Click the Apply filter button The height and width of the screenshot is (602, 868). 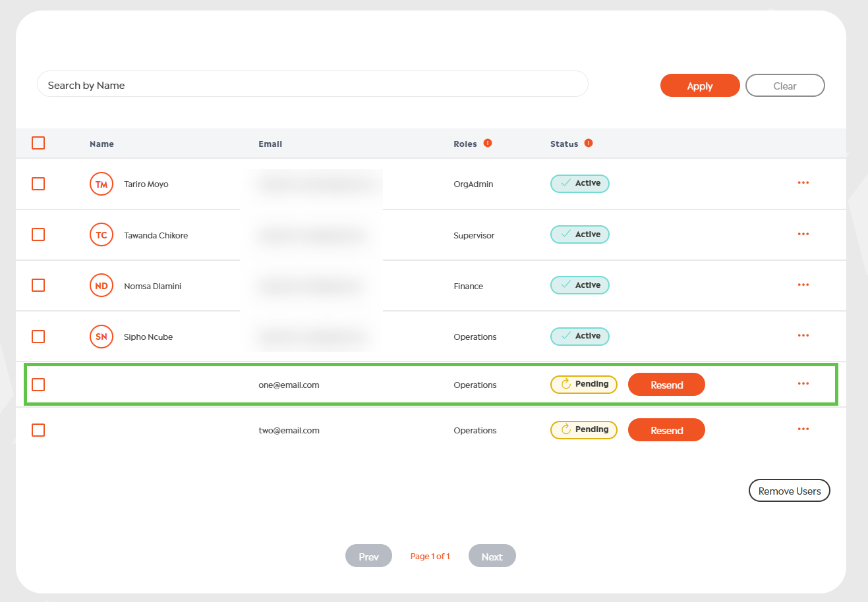point(699,86)
